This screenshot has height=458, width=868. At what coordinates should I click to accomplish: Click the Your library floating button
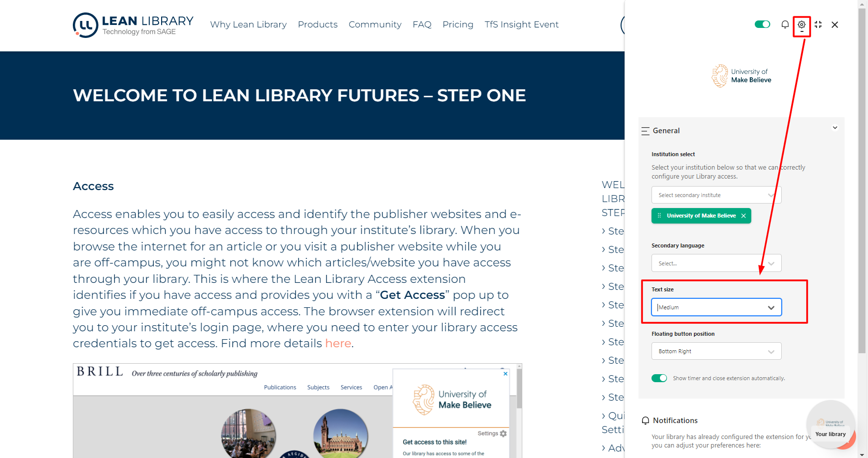coord(831,426)
